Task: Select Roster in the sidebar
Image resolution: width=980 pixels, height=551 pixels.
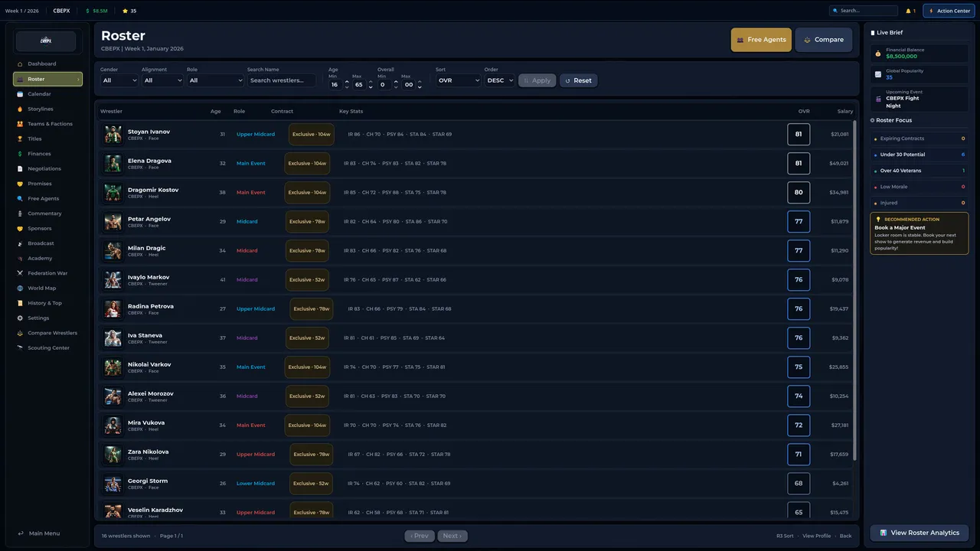Action: click(x=47, y=79)
